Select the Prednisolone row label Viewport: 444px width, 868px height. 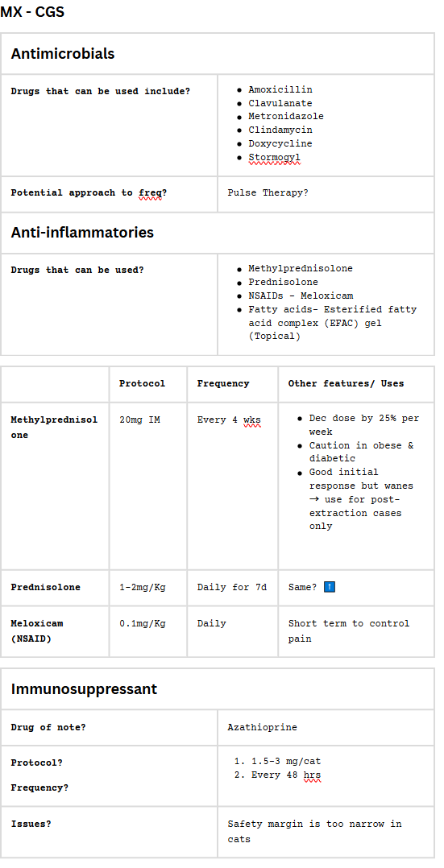(x=45, y=587)
